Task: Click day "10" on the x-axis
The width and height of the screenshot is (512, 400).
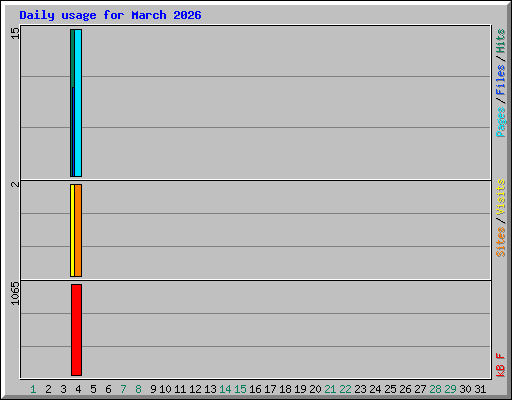Action: (x=165, y=389)
